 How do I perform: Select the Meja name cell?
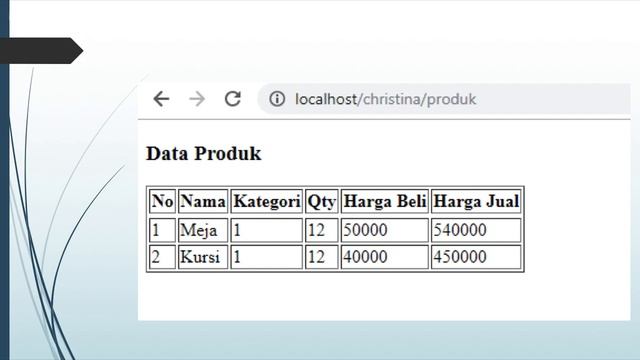click(x=203, y=230)
